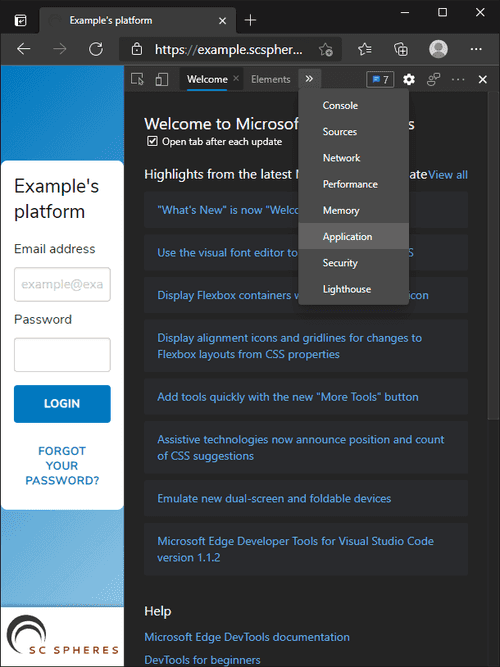Choose Network in the dropdown menu

coord(354,158)
